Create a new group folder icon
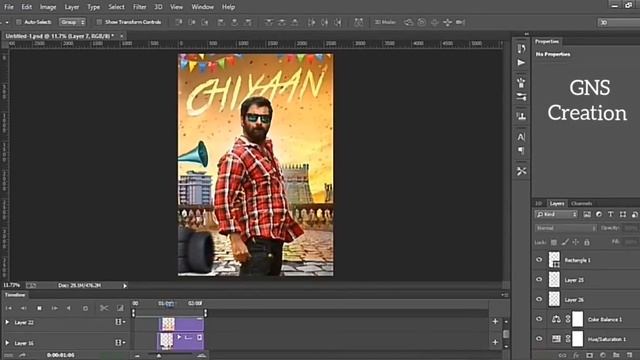 [616, 356]
